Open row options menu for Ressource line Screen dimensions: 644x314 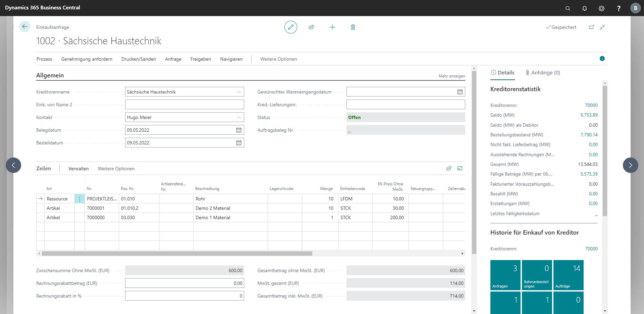pyautogui.click(x=79, y=199)
